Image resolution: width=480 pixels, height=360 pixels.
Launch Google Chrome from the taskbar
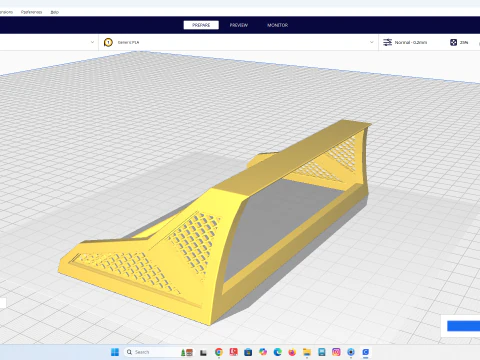click(219, 352)
